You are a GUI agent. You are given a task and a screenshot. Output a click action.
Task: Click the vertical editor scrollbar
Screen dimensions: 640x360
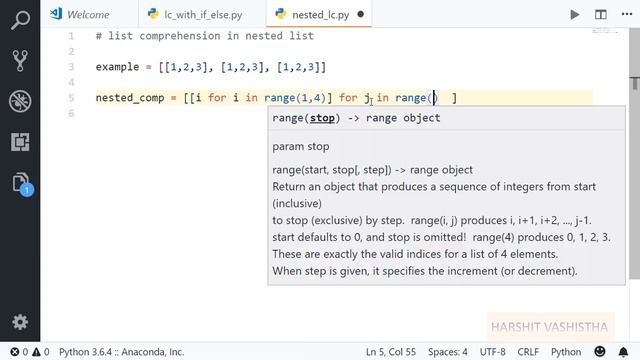tap(635, 153)
